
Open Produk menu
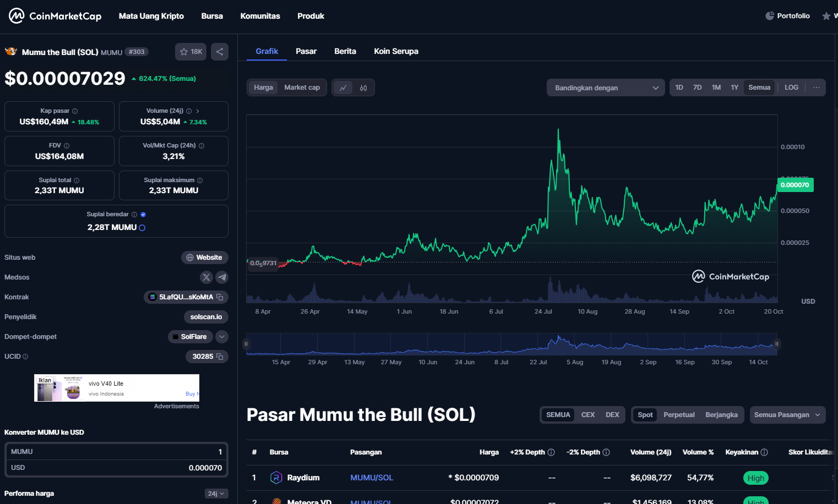311,16
